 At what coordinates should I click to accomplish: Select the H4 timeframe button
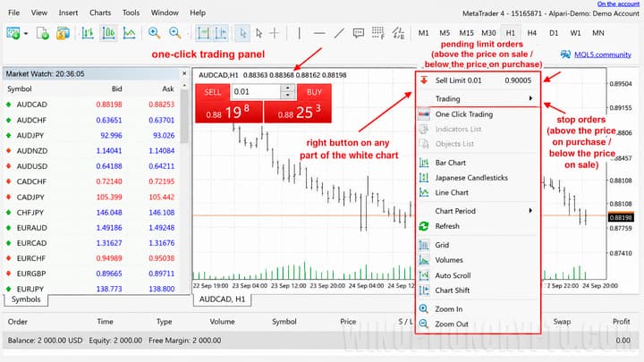532,33
